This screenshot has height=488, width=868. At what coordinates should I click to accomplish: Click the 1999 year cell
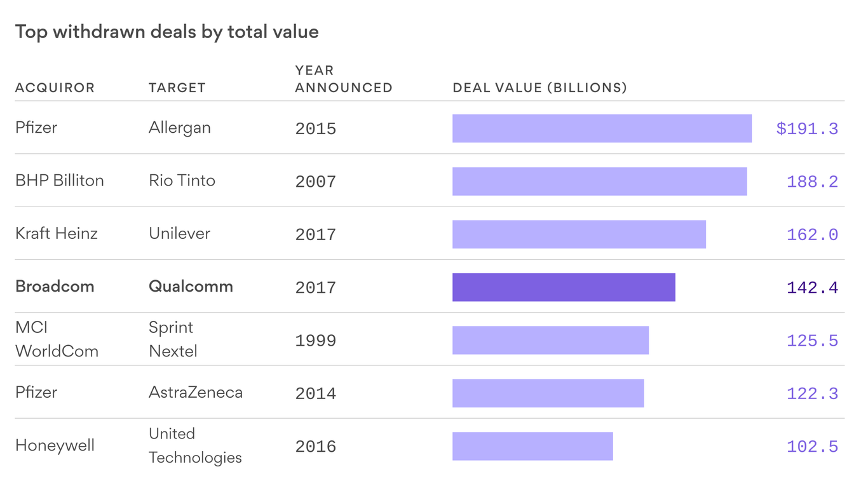tap(315, 341)
